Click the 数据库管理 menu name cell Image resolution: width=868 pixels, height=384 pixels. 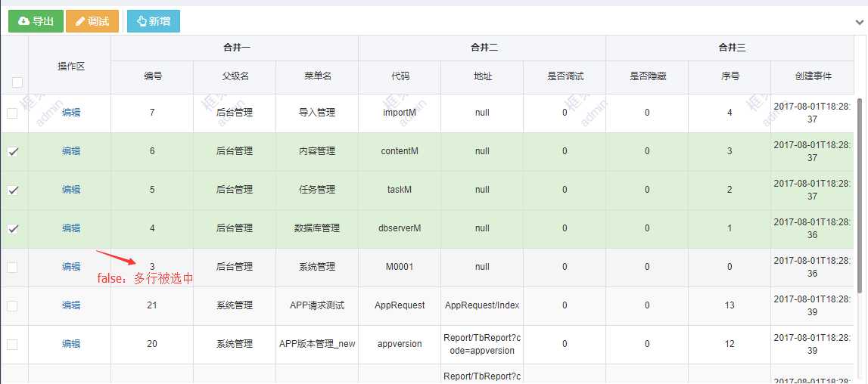tap(317, 228)
